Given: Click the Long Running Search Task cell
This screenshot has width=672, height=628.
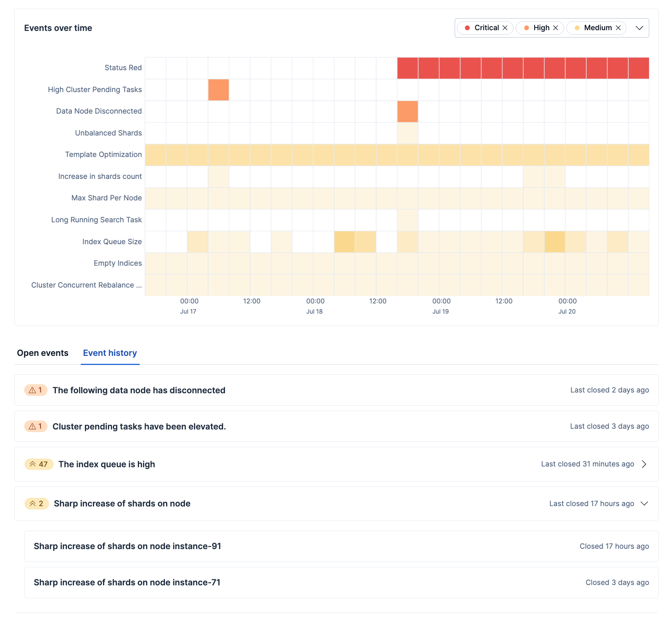Looking at the screenshot, I should click(x=408, y=220).
